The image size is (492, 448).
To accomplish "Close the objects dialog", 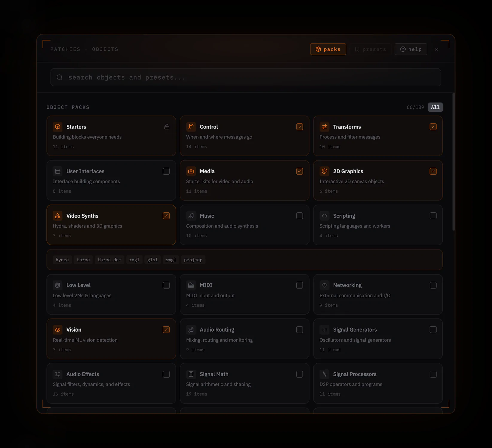I will (x=437, y=49).
